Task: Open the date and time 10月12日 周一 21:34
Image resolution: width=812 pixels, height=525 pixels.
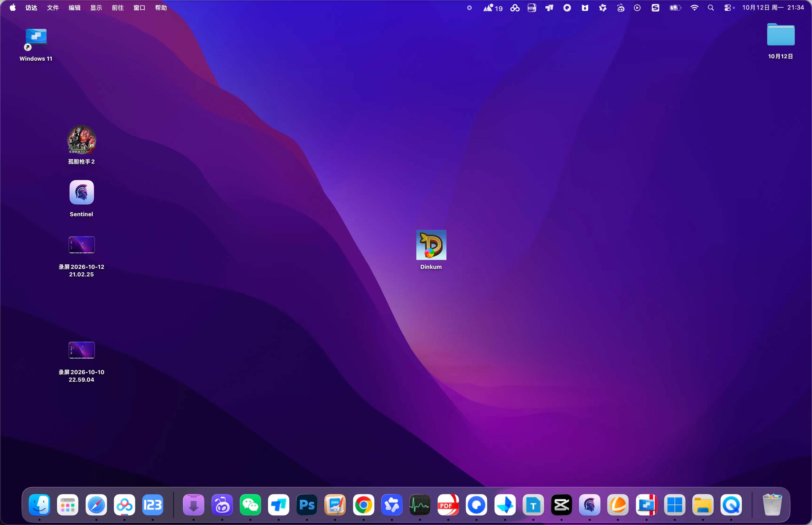Action: click(x=773, y=7)
